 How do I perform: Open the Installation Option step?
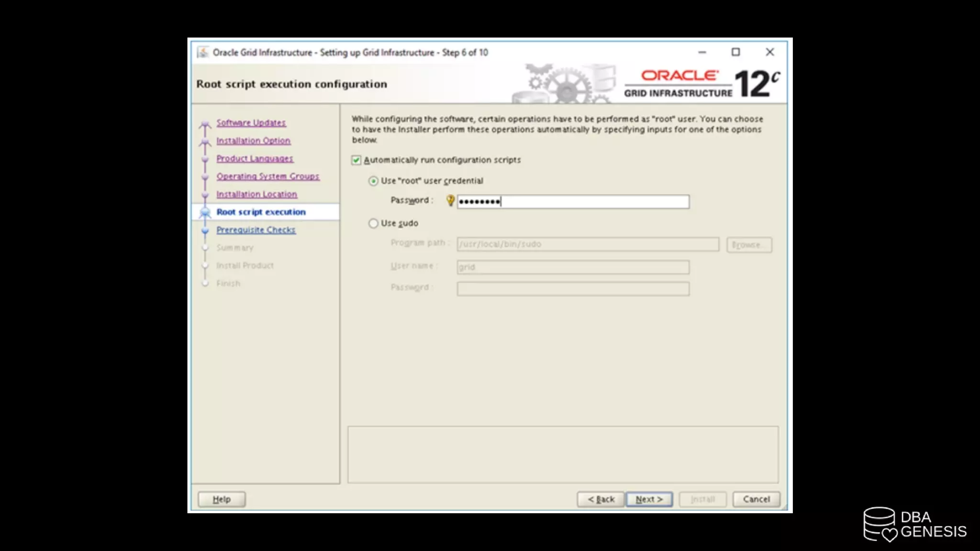point(253,141)
